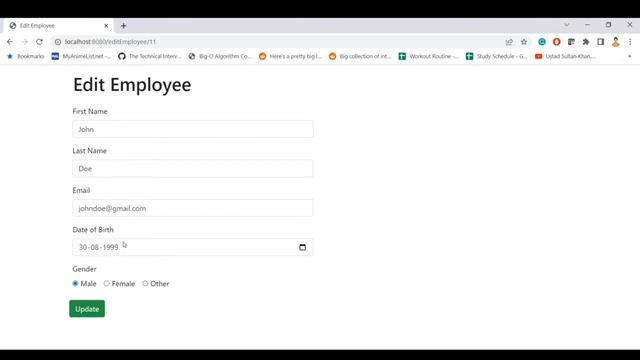This screenshot has width=640, height=360.
Task: Open the red circular extension icon
Action: pos(557,42)
